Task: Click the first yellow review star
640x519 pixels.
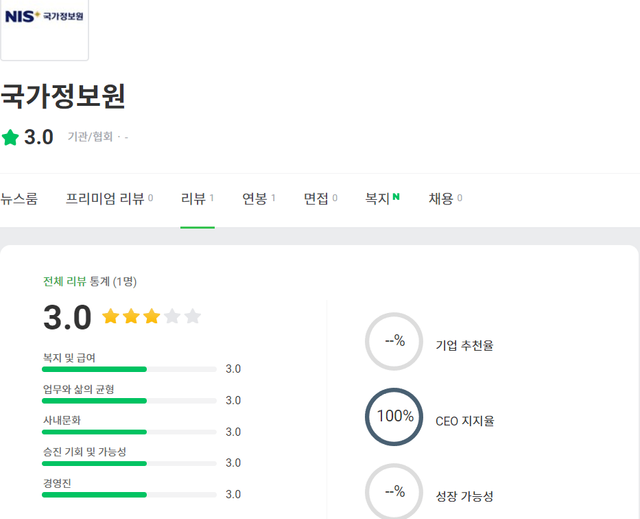Action: coord(110,317)
